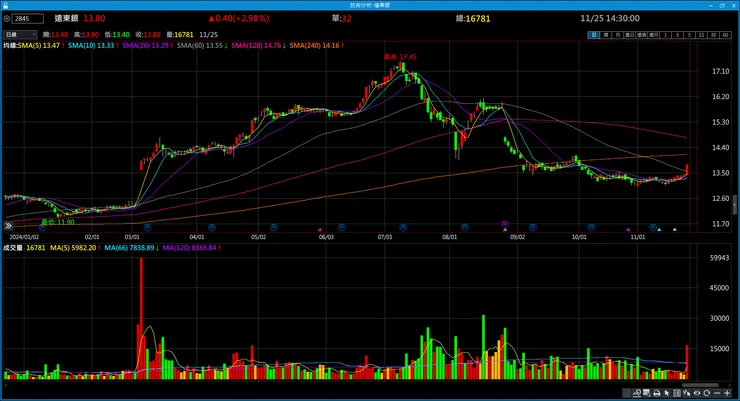This screenshot has height=401, width=740.
Task: Click the dimmed first icon in bottom toolbar
Action: tap(627, 393)
